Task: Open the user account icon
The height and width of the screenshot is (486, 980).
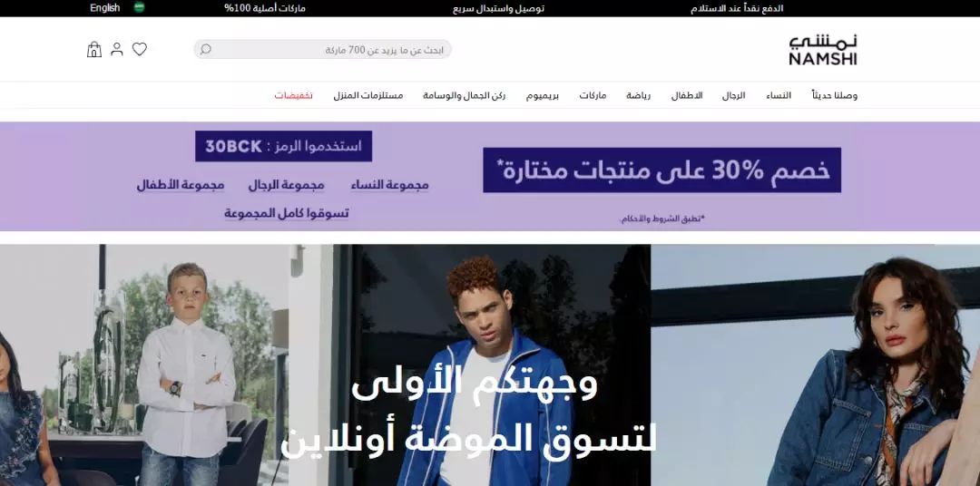Action: [x=117, y=49]
